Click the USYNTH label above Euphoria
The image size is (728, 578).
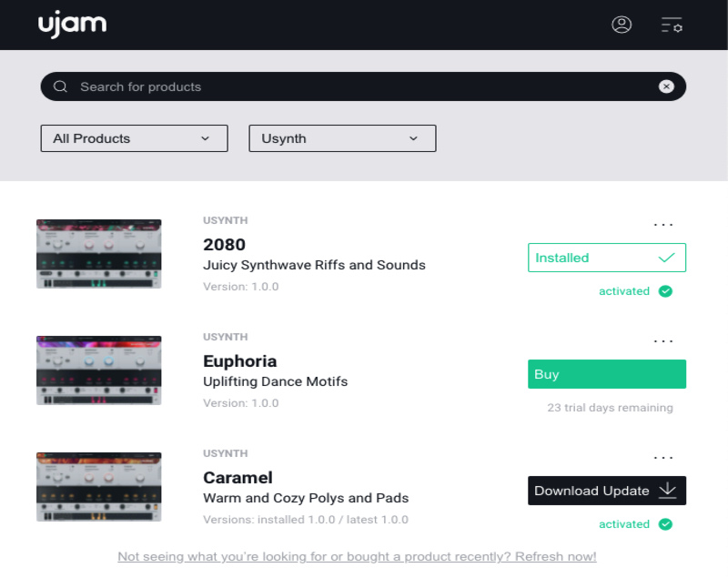point(225,337)
